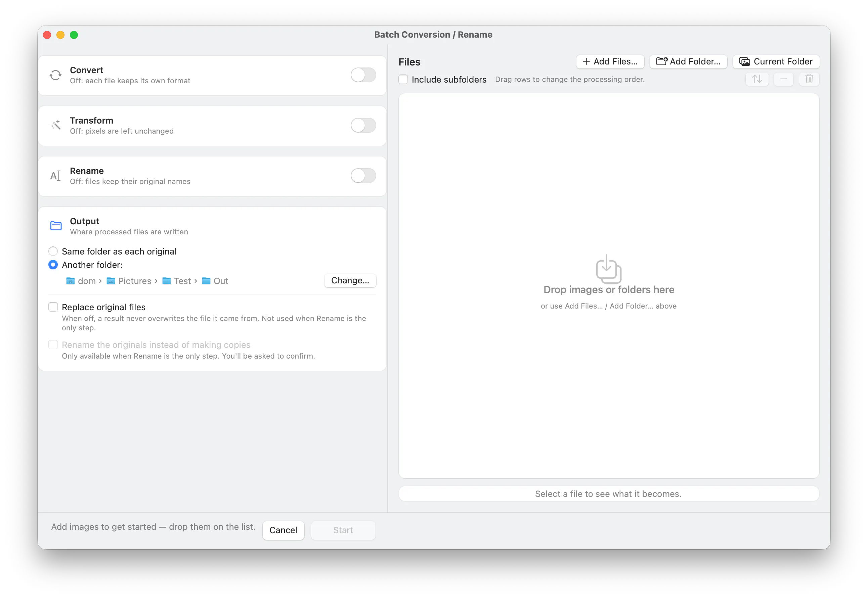Click the Add Folder button

point(688,61)
